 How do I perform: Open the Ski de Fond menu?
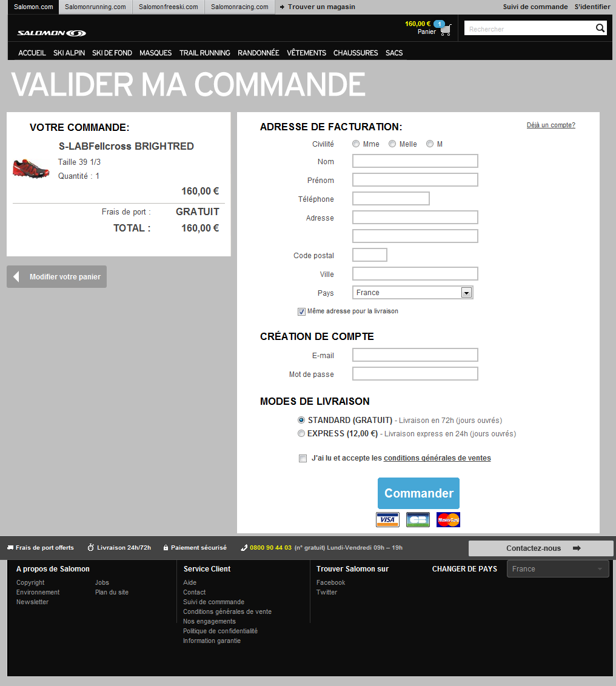[x=112, y=53]
